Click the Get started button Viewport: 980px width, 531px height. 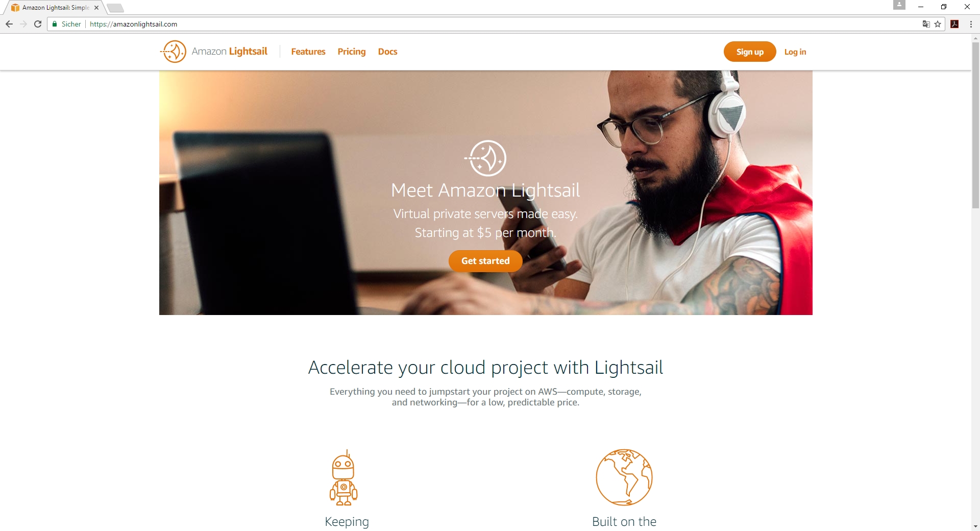(485, 261)
